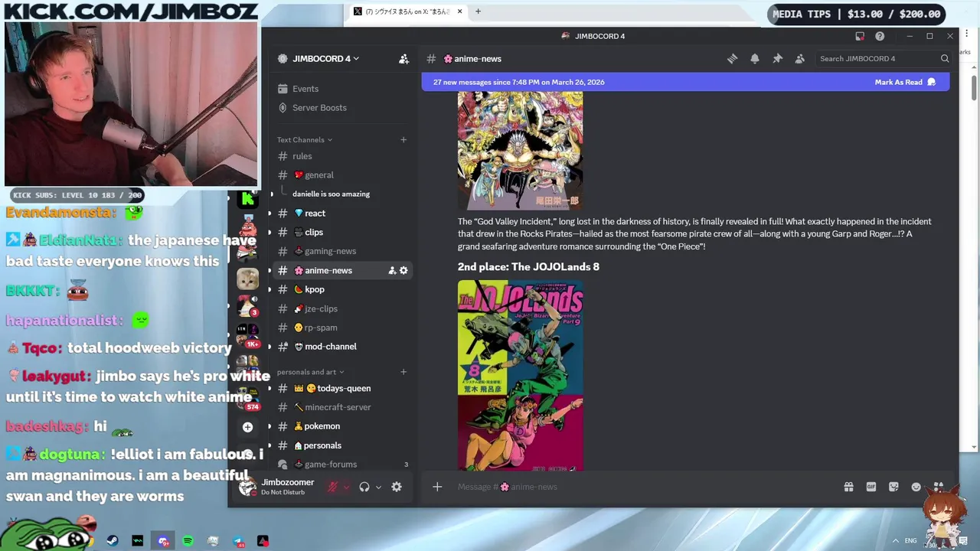This screenshot has height=551, width=980.
Task: Open the GIF picker
Action: 871,487
